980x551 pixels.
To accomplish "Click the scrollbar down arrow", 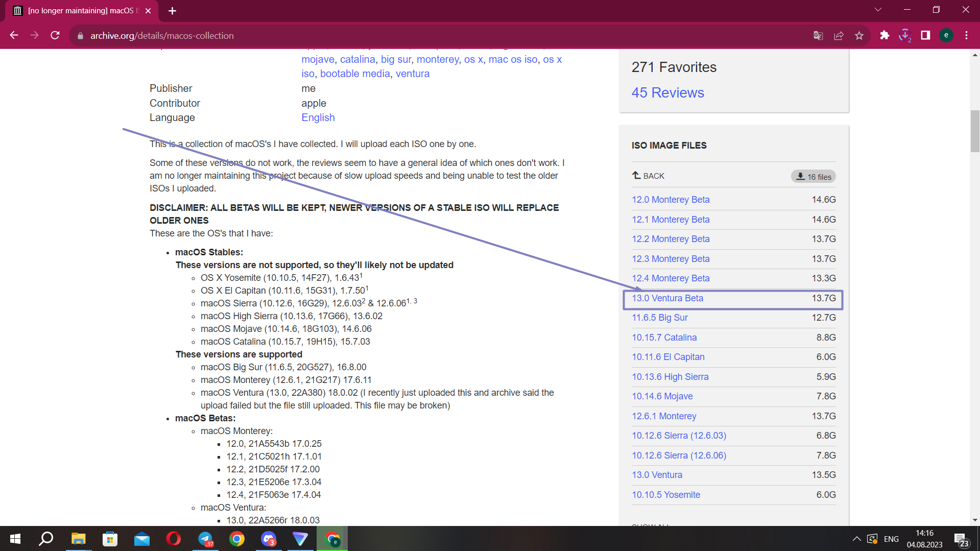I will pos(975,520).
